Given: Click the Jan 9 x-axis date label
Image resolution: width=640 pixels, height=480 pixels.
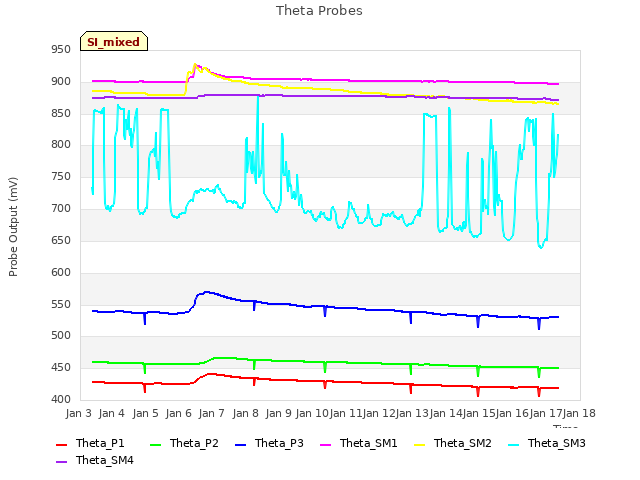Looking at the screenshot, I should [x=278, y=413].
